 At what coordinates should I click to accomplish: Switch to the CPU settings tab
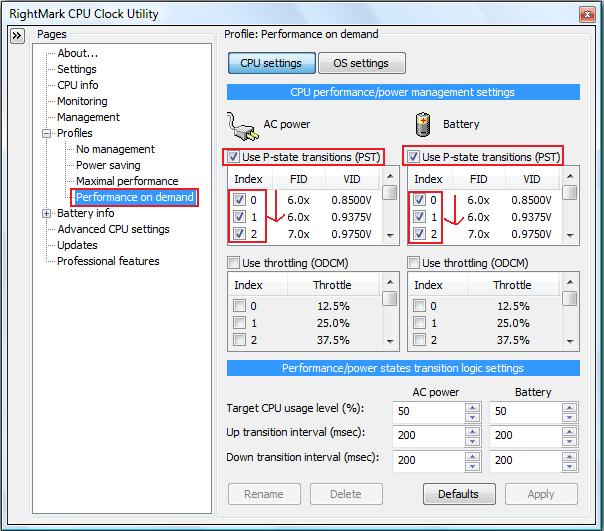pyautogui.click(x=271, y=63)
